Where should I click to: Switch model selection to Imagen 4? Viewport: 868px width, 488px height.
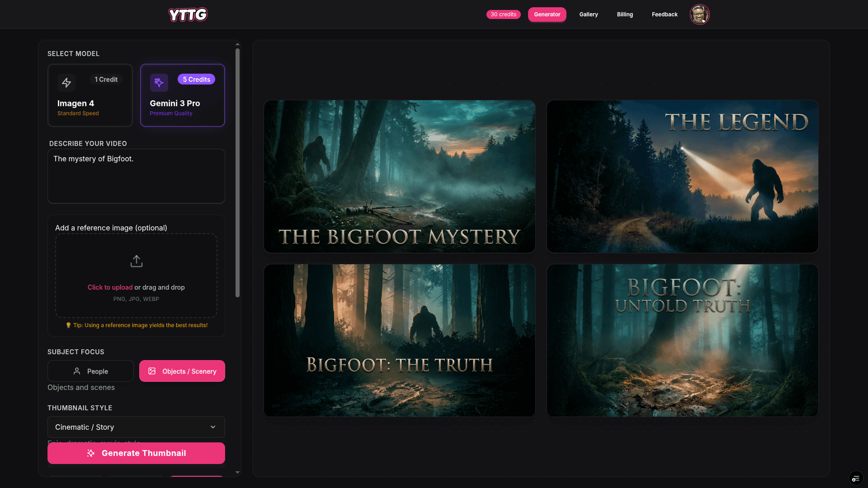(90, 95)
